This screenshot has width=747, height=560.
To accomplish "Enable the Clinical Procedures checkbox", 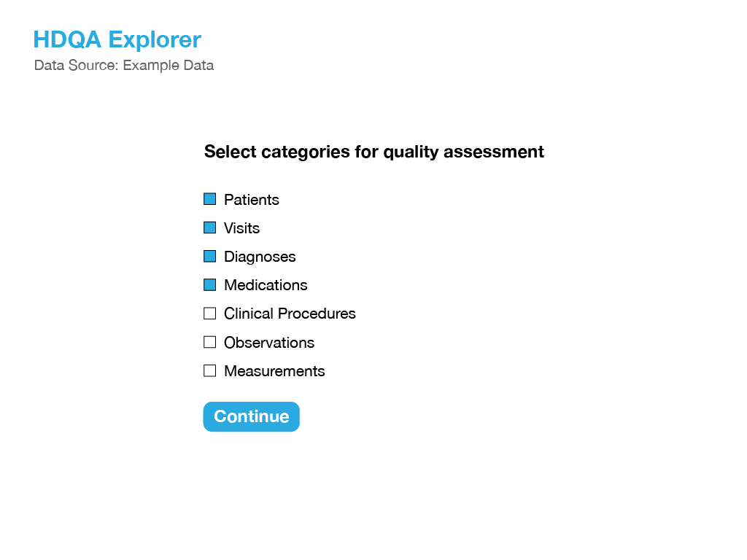I will pyautogui.click(x=209, y=314).
